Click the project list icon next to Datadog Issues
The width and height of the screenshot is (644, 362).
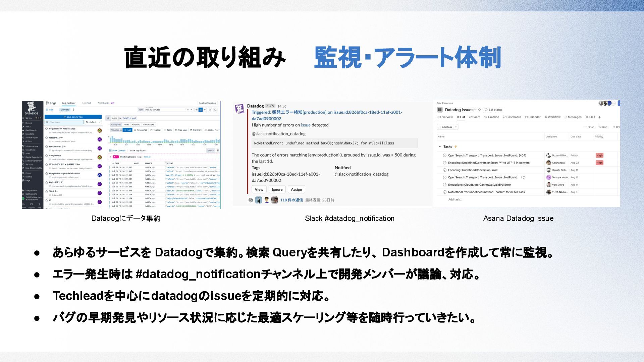(x=440, y=110)
